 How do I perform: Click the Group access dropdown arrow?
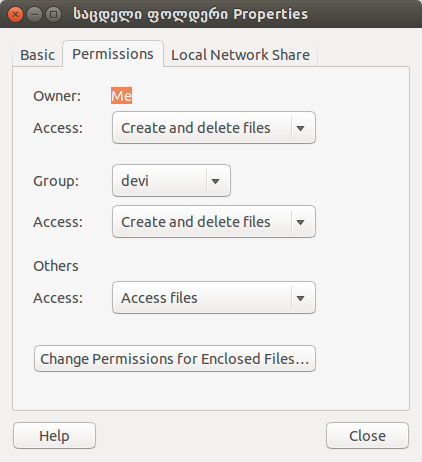coord(300,222)
